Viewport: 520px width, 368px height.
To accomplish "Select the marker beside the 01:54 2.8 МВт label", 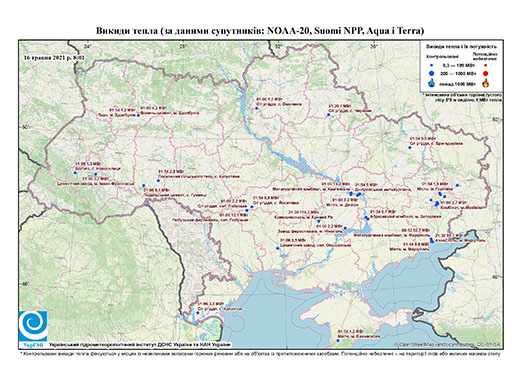I will pos(158,181).
